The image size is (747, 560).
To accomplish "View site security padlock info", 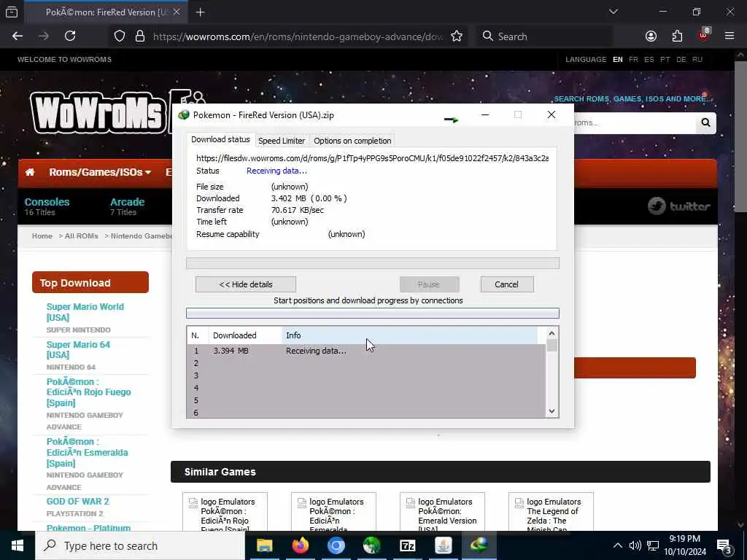I will (x=139, y=36).
